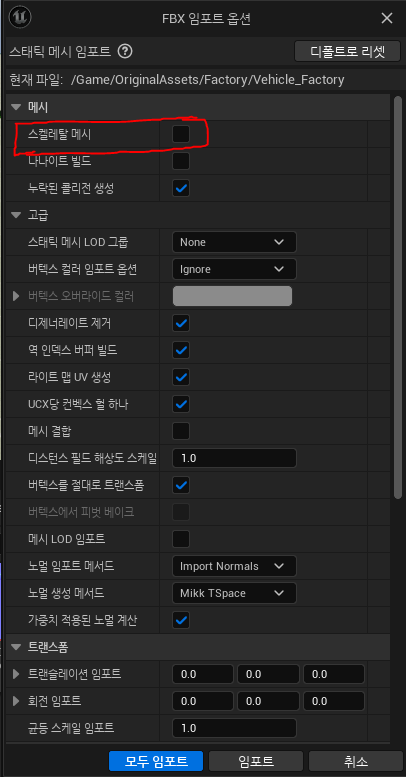
Task: Click 디스턴스 필드 해상도 스케일 value field
Action: tap(234, 458)
